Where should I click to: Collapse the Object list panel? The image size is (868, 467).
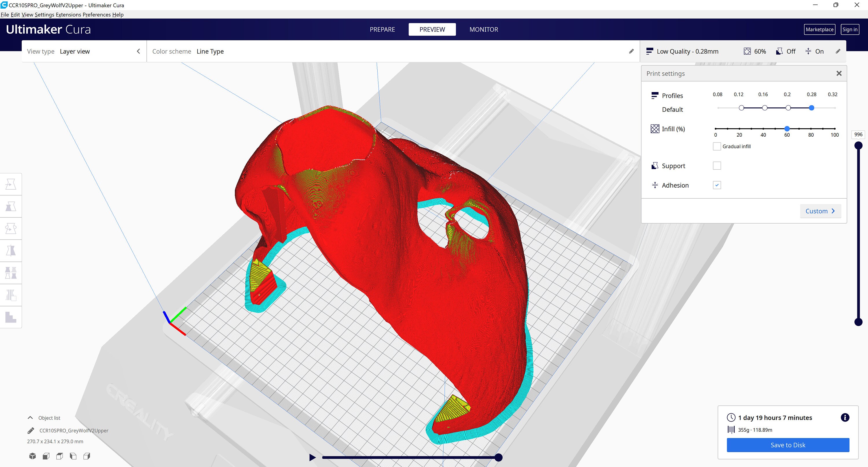30,417
